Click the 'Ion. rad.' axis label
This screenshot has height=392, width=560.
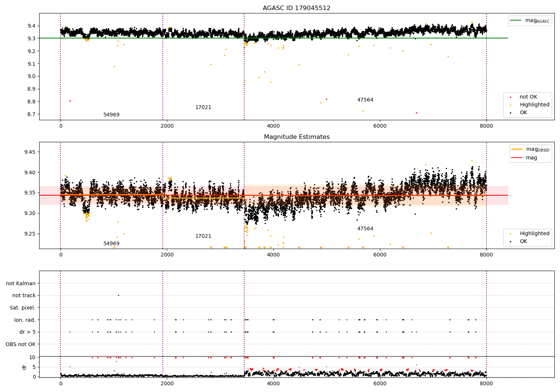point(25,320)
